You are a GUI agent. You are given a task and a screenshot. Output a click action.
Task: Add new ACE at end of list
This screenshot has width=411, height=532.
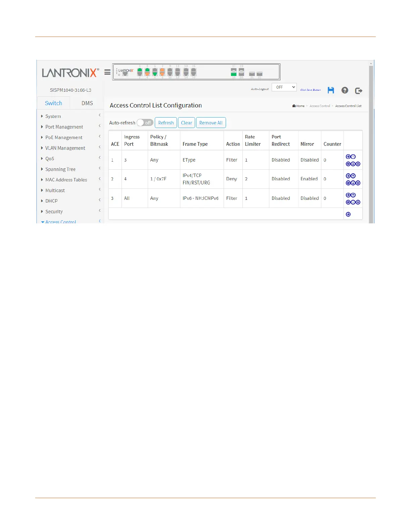[x=348, y=214]
